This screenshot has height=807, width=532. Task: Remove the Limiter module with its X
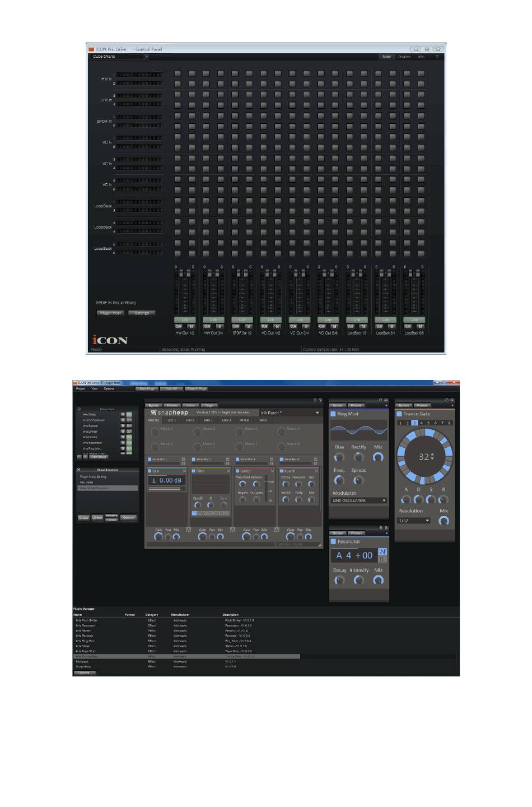pyautogui.click(x=273, y=471)
